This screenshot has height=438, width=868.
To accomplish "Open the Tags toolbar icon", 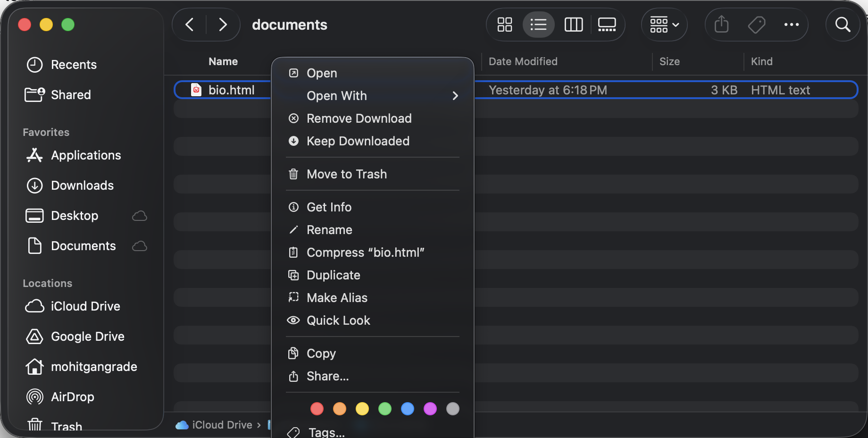I will click(x=756, y=25).
